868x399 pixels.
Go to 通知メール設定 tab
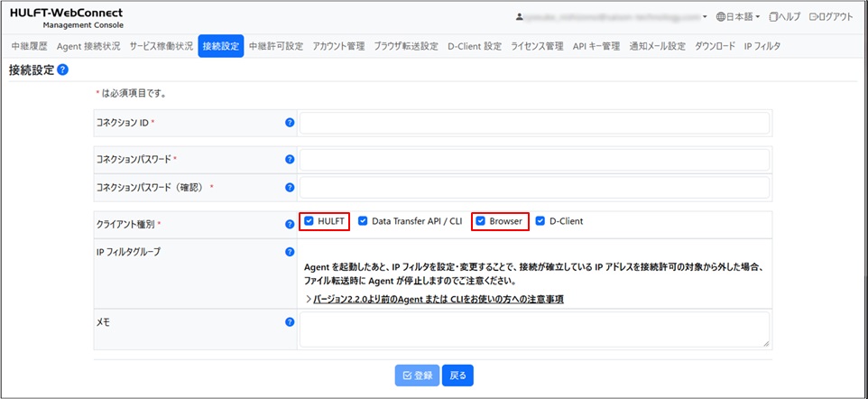pos(657,47)
